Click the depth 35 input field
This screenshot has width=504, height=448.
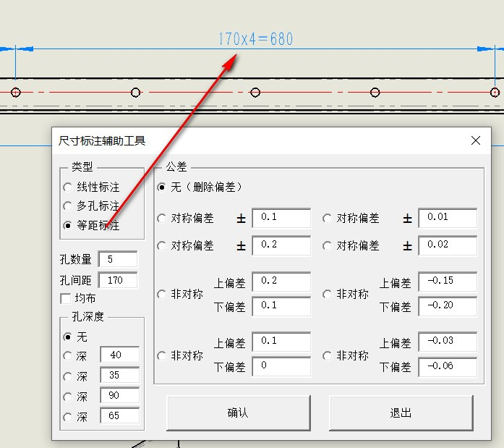[x=120, y=375]
